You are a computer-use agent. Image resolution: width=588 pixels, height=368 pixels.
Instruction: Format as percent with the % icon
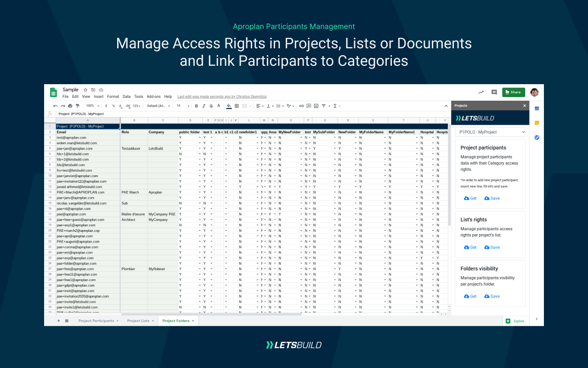pyautogui.click(x=113, y=106)
